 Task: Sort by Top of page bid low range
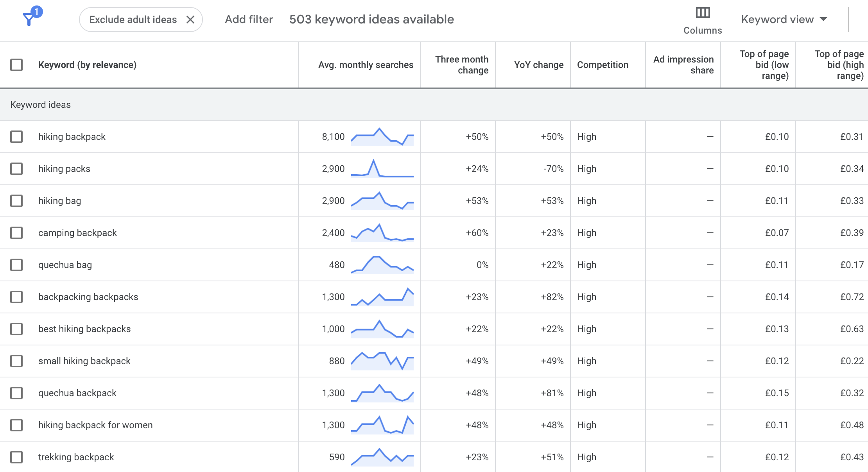764,65
